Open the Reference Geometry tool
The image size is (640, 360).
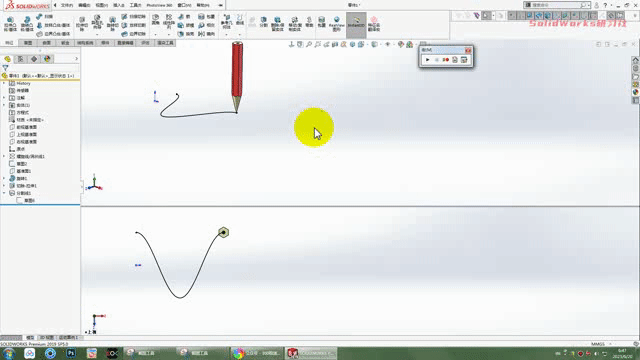pos(227,21)
